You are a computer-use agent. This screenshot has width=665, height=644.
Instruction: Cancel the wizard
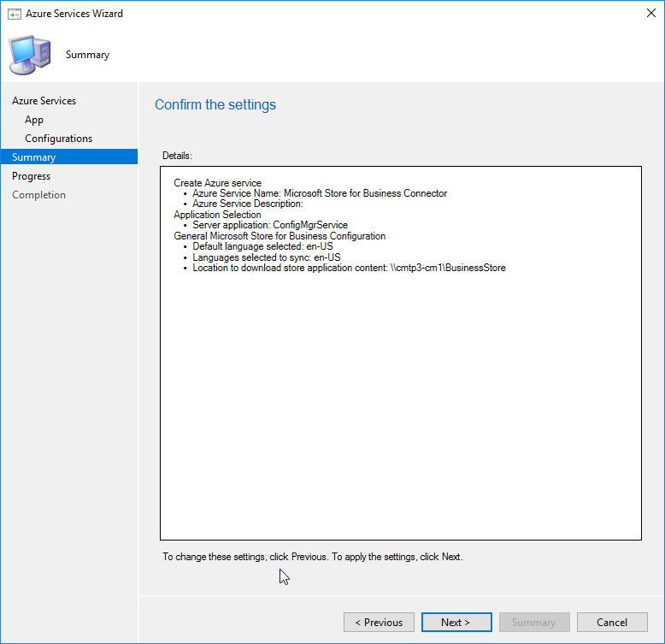(x=612, y=622)
